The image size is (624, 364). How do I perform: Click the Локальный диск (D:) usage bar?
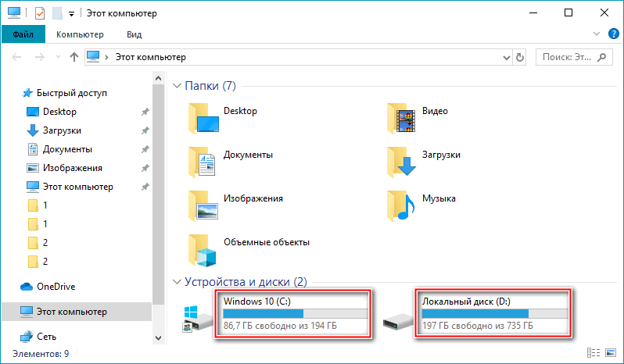coord(495,313)
